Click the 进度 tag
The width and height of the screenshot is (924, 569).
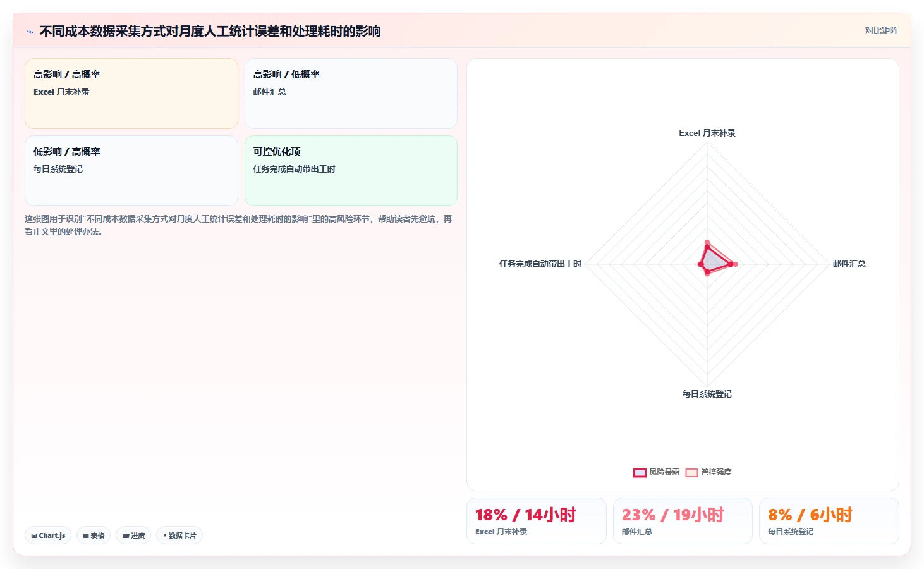point(133,535)
